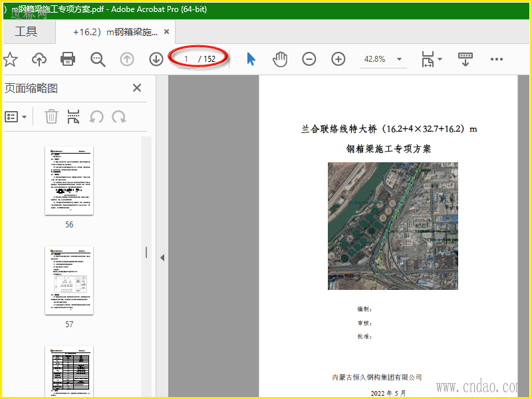532x399 pixels.
Task: Click the 编制 label on cover page
Action: point(364,309)
